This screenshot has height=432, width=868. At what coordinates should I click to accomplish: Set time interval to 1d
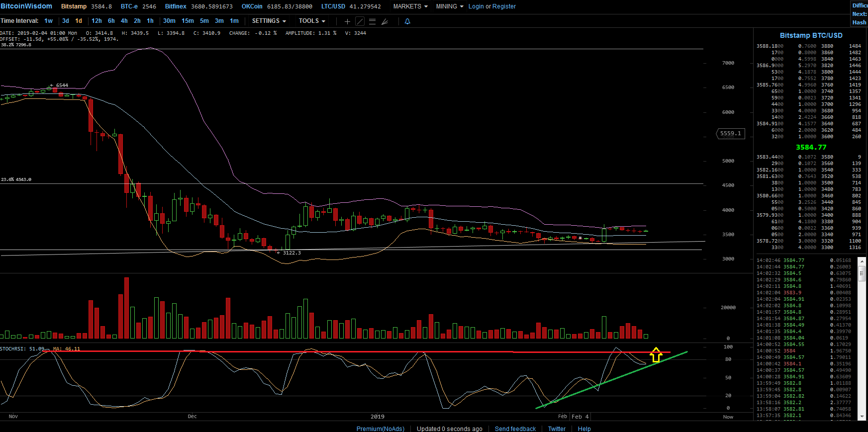point(79,21)
